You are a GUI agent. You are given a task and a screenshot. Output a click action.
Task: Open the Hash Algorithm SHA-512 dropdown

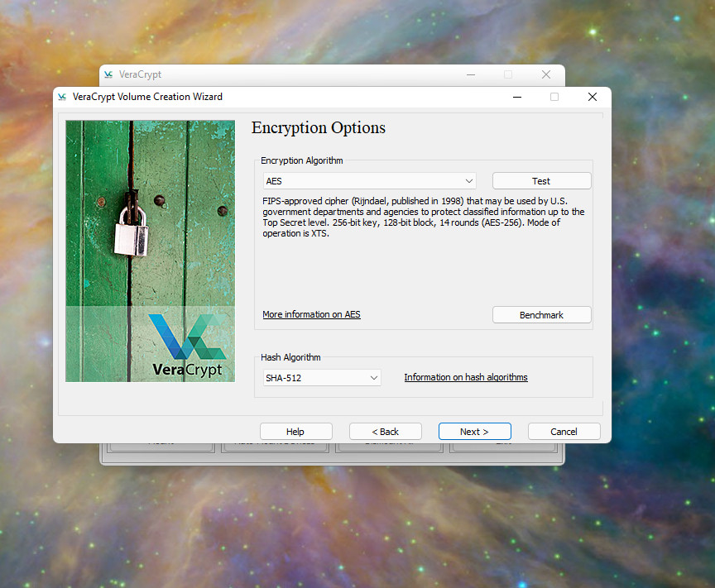tap(322, 378)
